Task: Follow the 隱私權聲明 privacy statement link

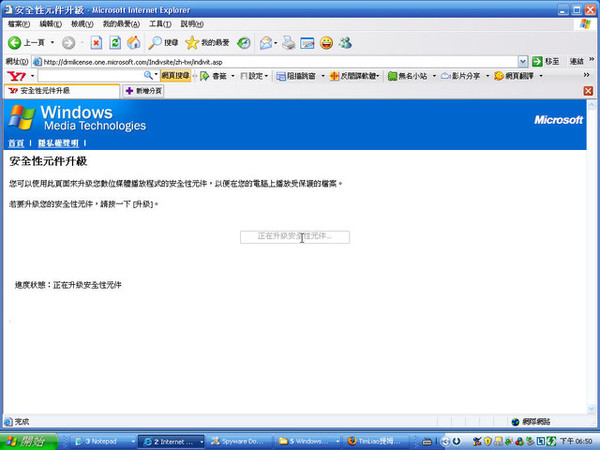Action: (58, 143)
